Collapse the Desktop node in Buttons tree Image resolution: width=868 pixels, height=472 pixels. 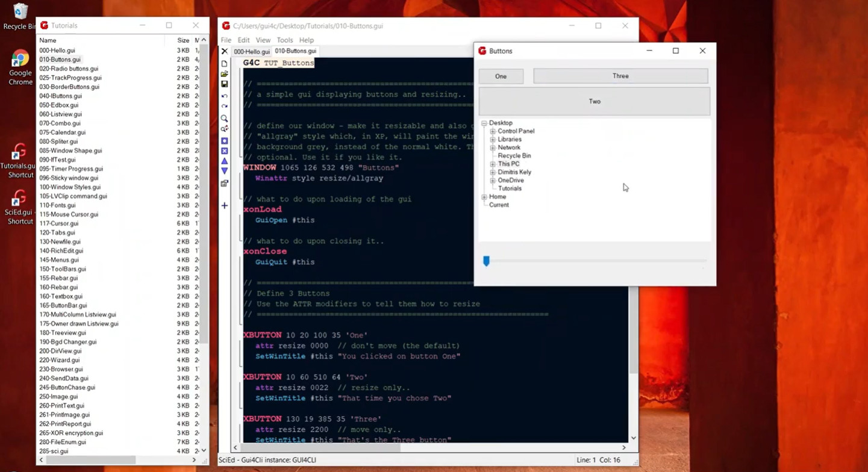tap(484, 123)
